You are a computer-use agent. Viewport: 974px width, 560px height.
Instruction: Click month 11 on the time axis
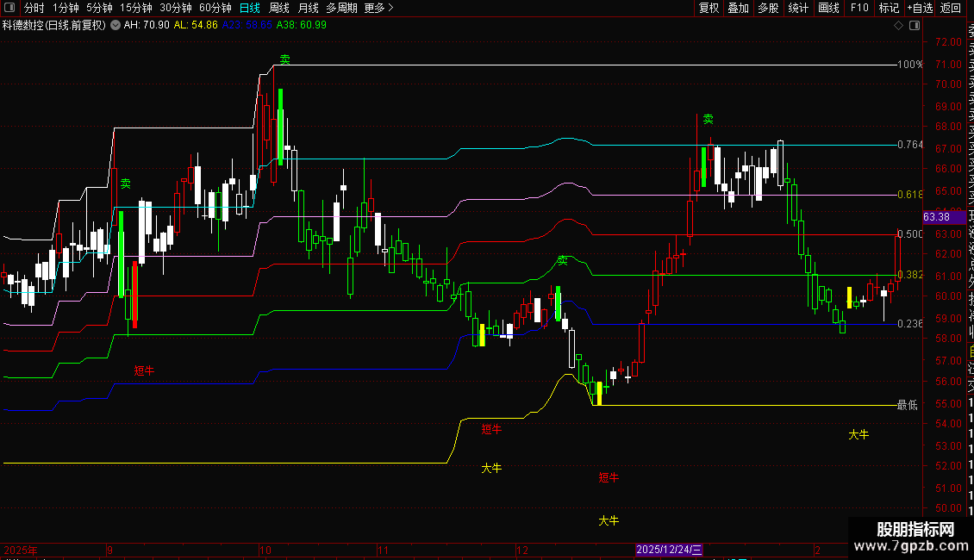tap(384, 550)
